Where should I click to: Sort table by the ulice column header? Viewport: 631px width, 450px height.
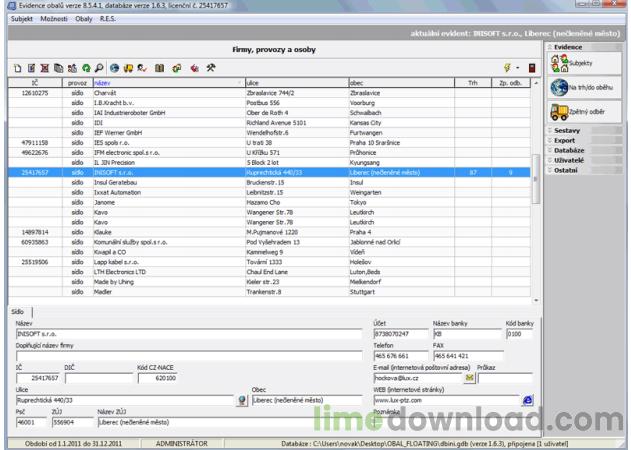point(297,83)
